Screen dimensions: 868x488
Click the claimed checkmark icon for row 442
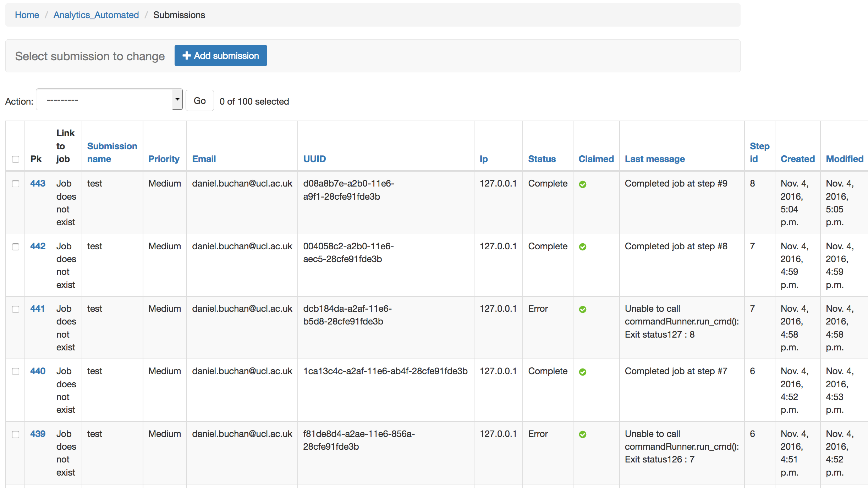(582, 247)
